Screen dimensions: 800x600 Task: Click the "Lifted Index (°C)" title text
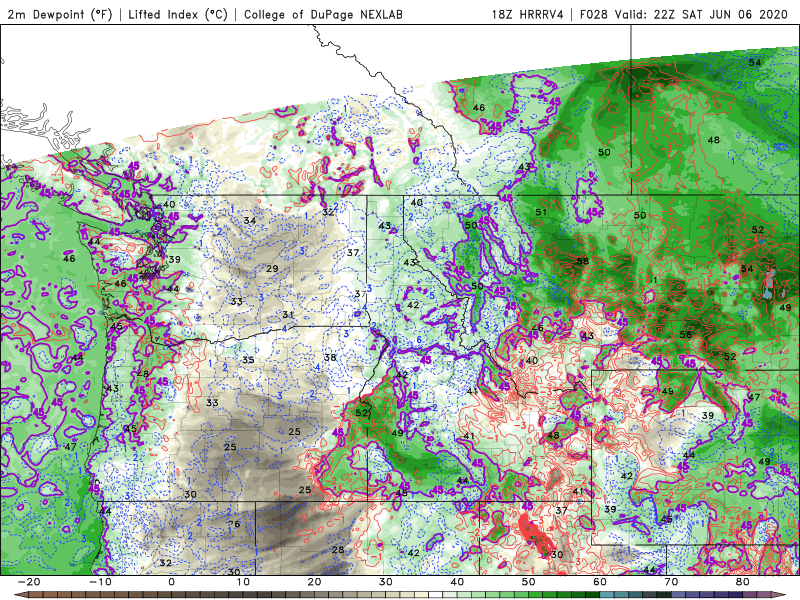click(x=178, y=14)
